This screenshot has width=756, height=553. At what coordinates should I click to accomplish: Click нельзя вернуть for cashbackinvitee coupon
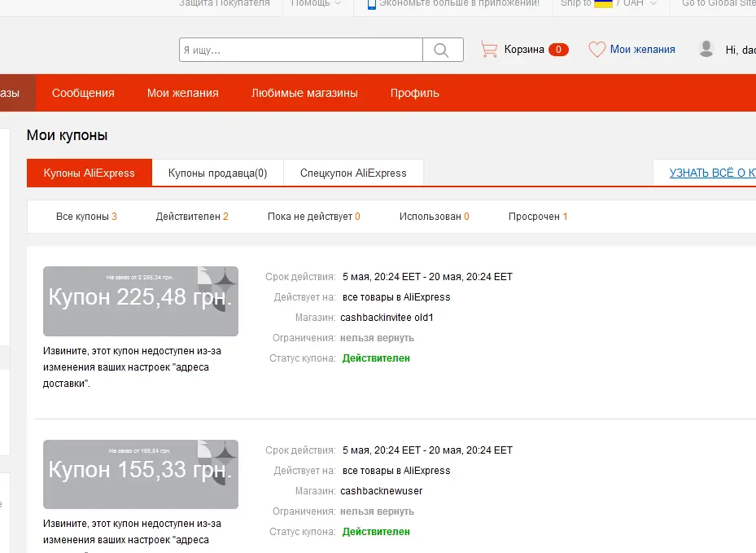coord(377,338)
